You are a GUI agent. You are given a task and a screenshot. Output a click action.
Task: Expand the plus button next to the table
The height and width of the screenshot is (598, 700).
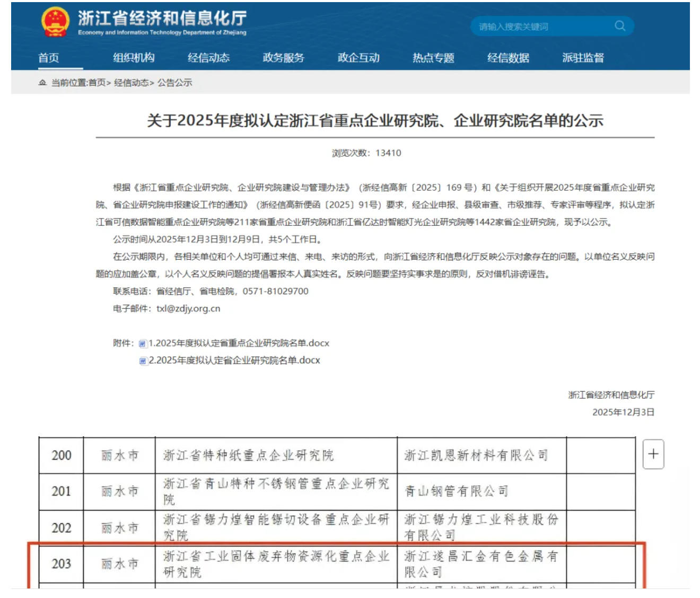click(653, 453)
